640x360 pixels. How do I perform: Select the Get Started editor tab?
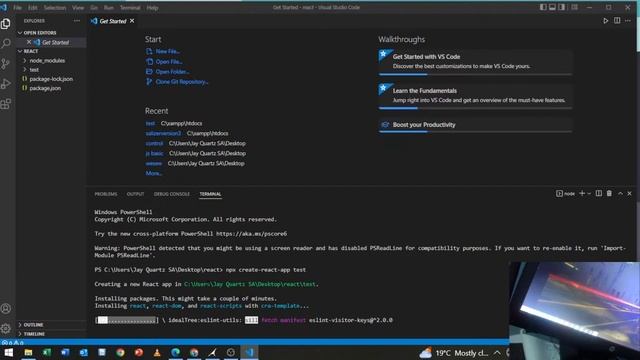113,21
